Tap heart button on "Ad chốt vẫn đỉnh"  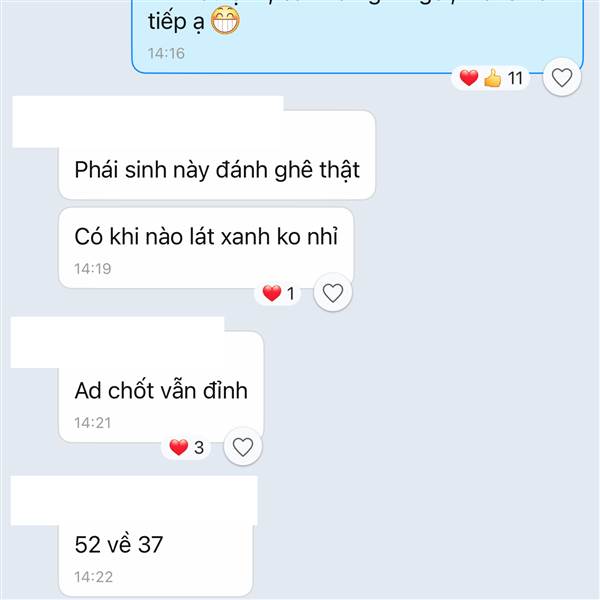pos(243,447)
